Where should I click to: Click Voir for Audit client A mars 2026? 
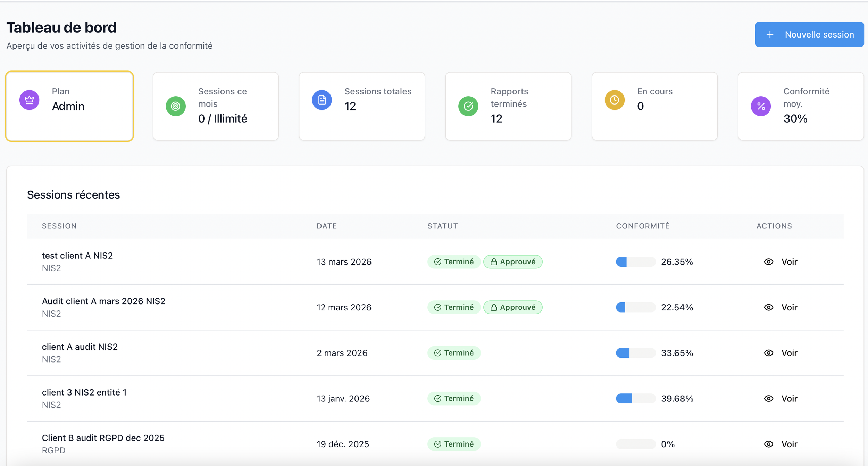[x=789, y=307]
